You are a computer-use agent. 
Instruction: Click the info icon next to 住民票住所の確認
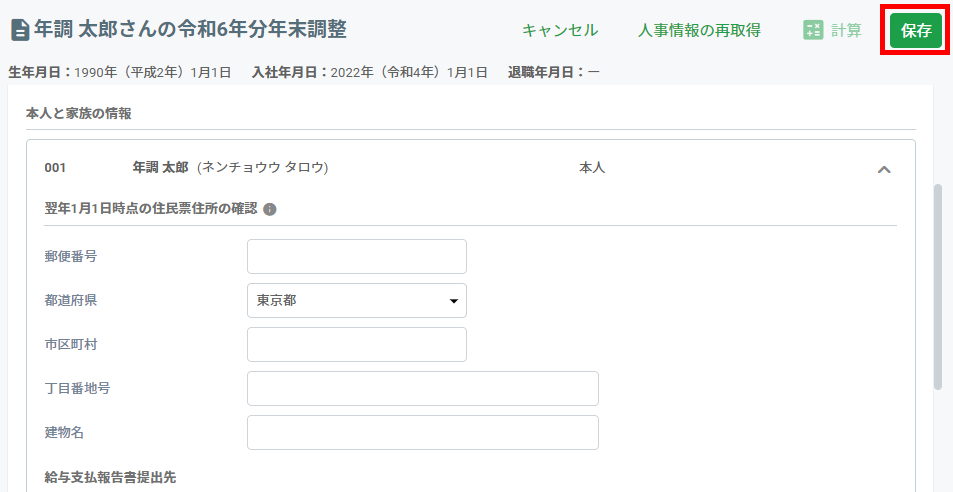tap(270, 210)
